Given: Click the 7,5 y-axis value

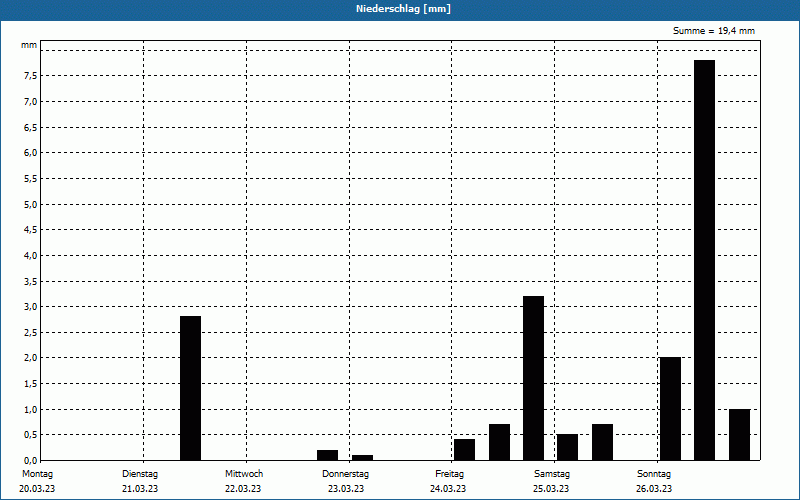Looking at the screenshot, I should coord(31,76).
